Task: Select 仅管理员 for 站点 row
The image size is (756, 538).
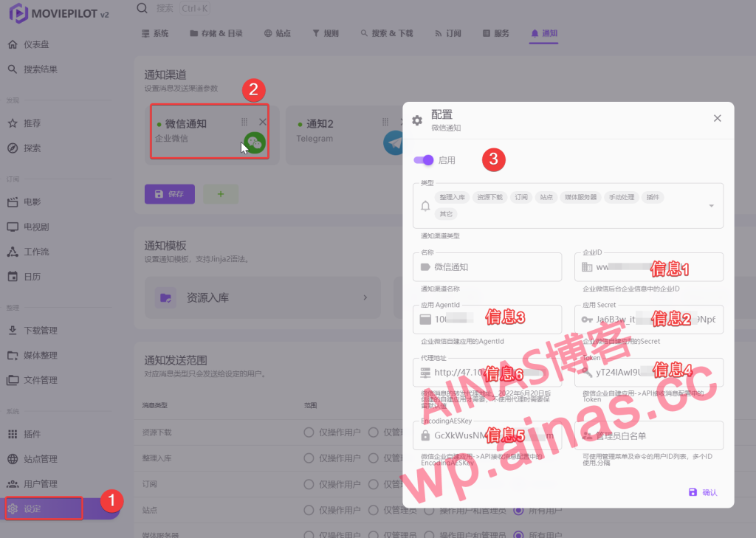Action: coord(373,510)
